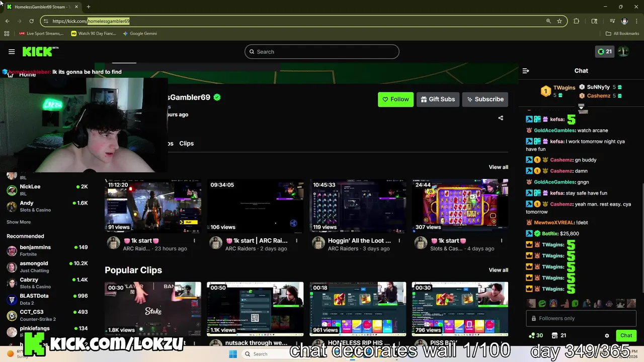Click SuNNy1y in the gift leaderboard
644x362 pixels.
coord(598,87)
